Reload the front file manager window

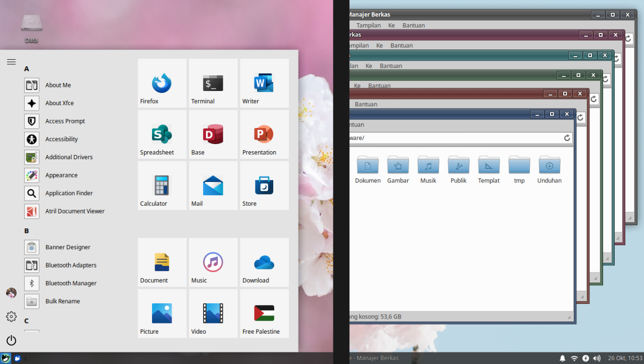point(567,138)
